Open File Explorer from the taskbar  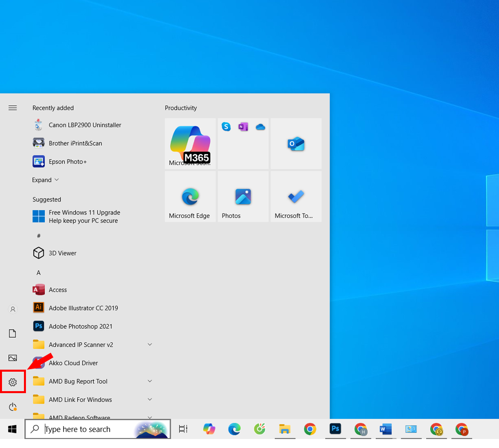(x=285, y=429)
